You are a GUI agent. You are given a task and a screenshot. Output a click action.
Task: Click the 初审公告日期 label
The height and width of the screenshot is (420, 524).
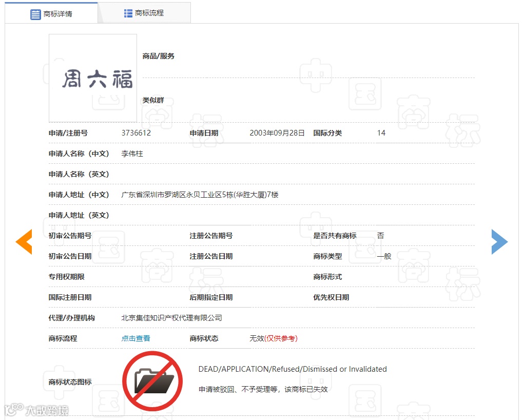click(70, 256)
